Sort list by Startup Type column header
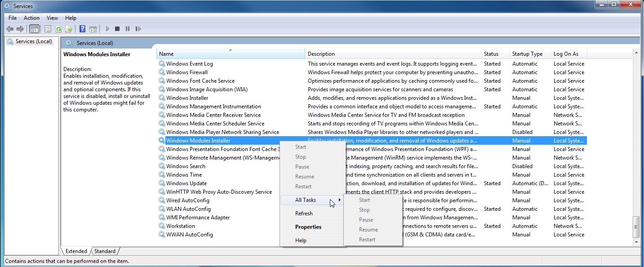This screenshot has width=644, height=267. [527, 54]
